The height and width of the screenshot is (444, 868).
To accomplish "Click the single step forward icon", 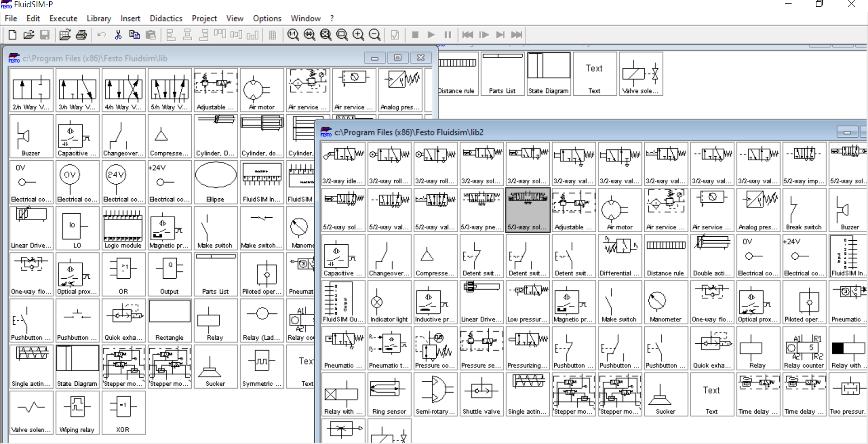I will coord(484,35).
